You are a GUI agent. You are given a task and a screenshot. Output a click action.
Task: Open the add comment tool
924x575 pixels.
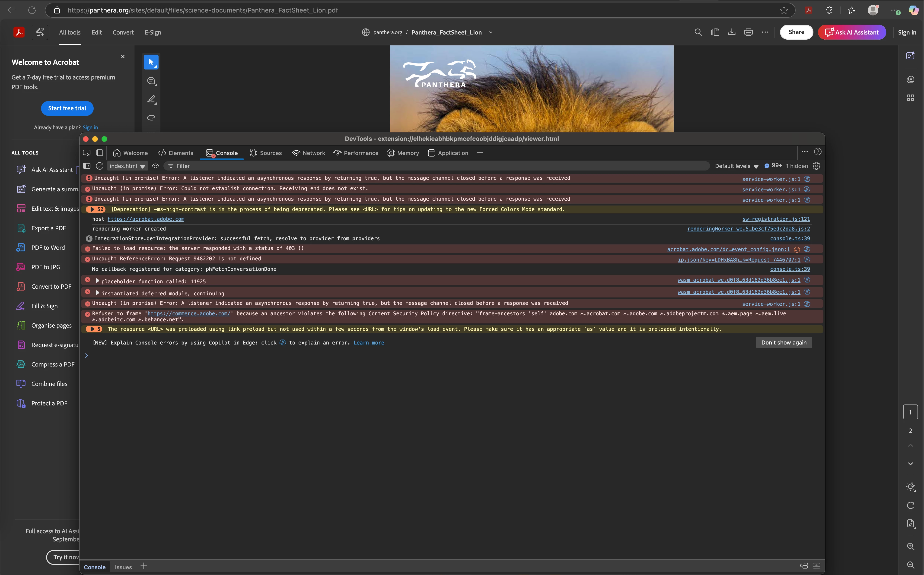coord(151,81)
